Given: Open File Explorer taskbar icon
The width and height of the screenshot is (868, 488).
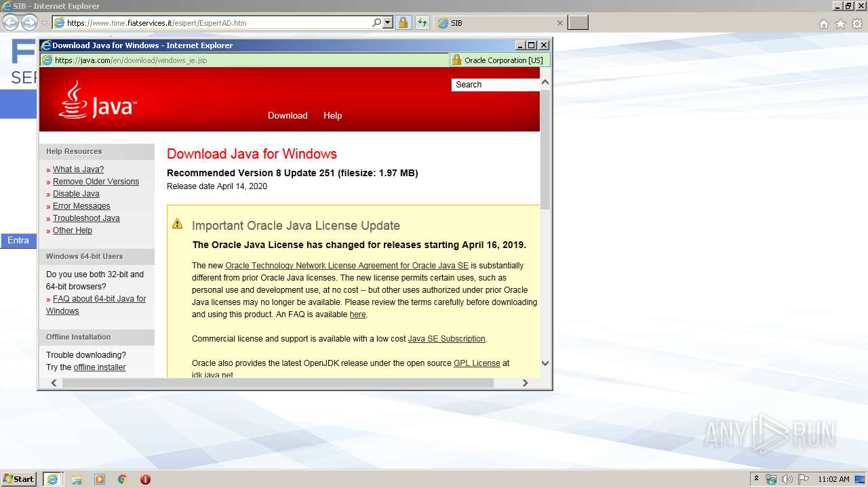Looking at the screenshot, I should click(77, 479).
